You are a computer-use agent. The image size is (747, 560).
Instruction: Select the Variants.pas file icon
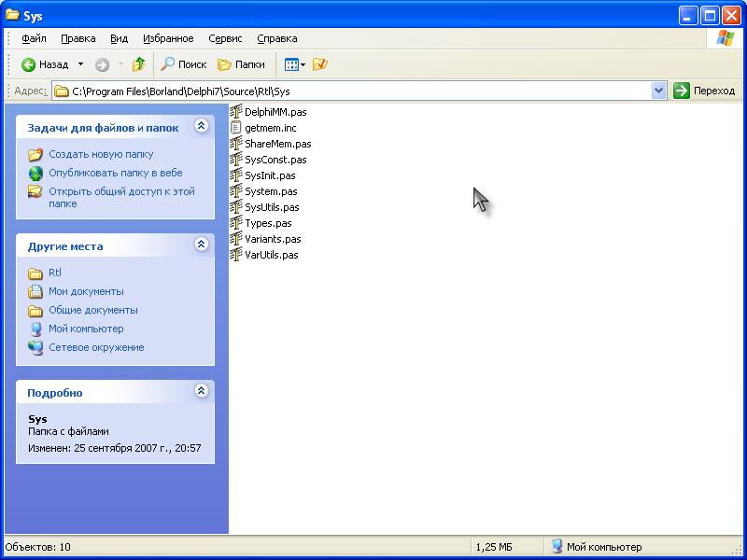pyautogui.click(x=236, y=239)
